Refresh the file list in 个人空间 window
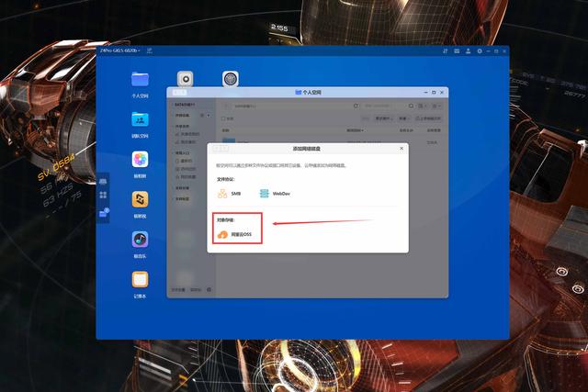588x392 pixels. pyautogui.click(x=356, y=106)
